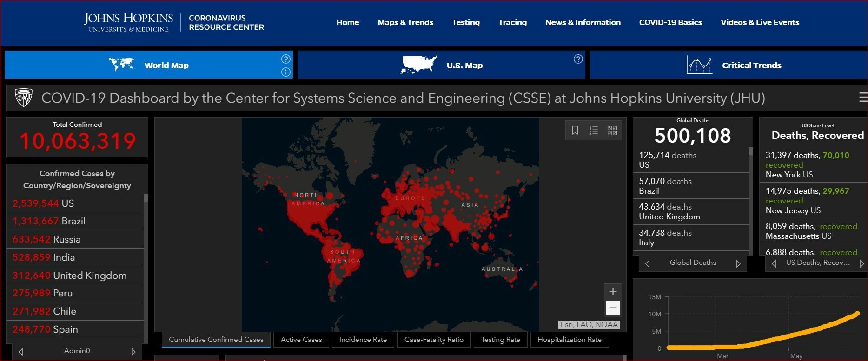Open the World Map info icon
Image resolution: width=868 pixels, height=361 pixels.
coord(286,72)
